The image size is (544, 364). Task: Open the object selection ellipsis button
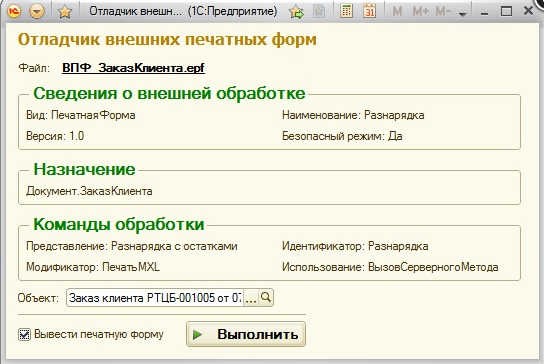pyautogui.click(x=251, y=298)
